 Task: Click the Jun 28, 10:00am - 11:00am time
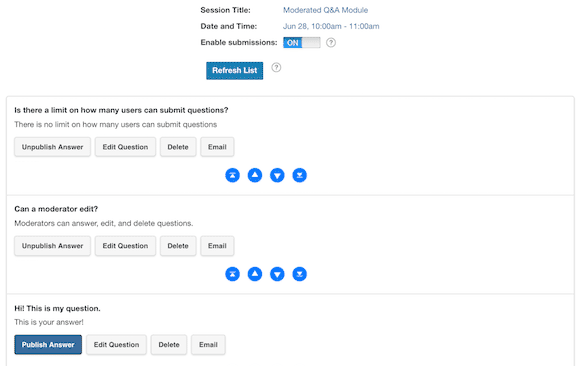tap(331, 26)
